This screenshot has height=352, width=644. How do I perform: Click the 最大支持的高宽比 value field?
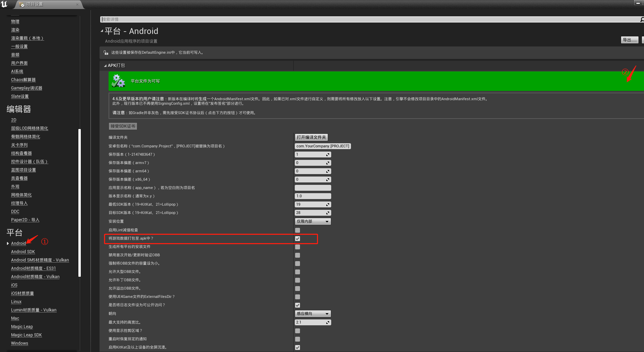tap(313, 323)
